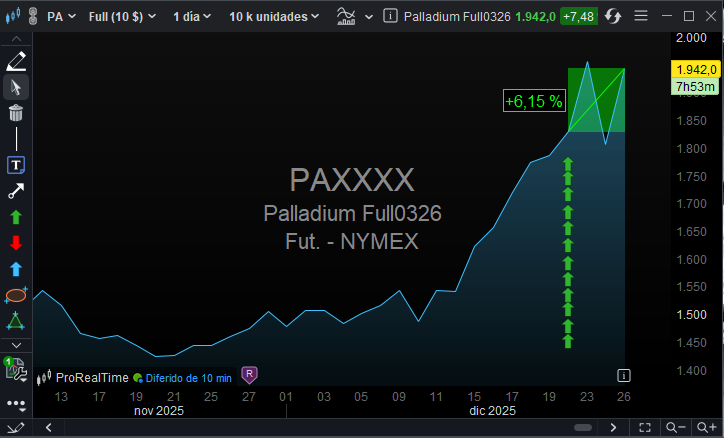This screenshot has width=724, height=438.
Task: Click the +6,15 % measurement label
Action: pyautogui.click(x=534, y=101)
